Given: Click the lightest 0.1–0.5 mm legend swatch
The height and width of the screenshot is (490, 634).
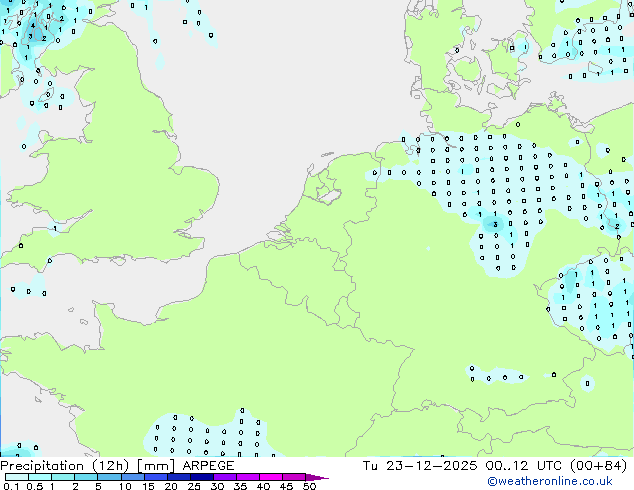Looking at the screenshot, I should pos(17,477).
